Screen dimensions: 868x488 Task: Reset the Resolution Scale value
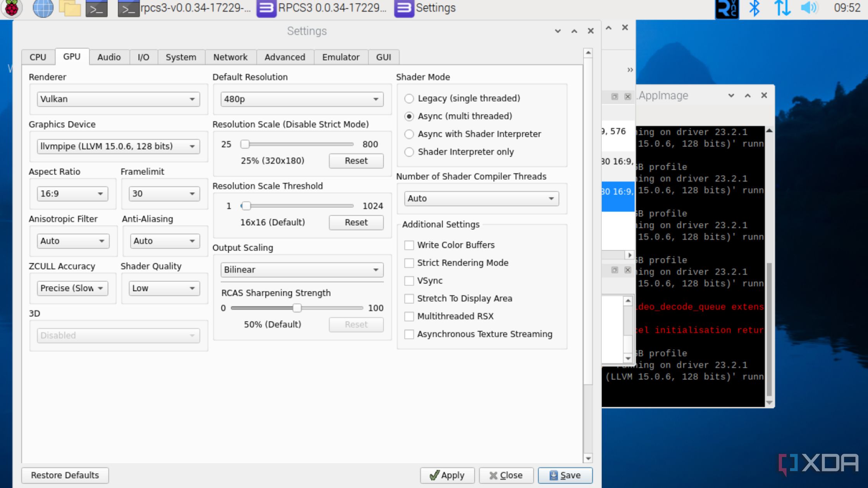tap(356, 161)
